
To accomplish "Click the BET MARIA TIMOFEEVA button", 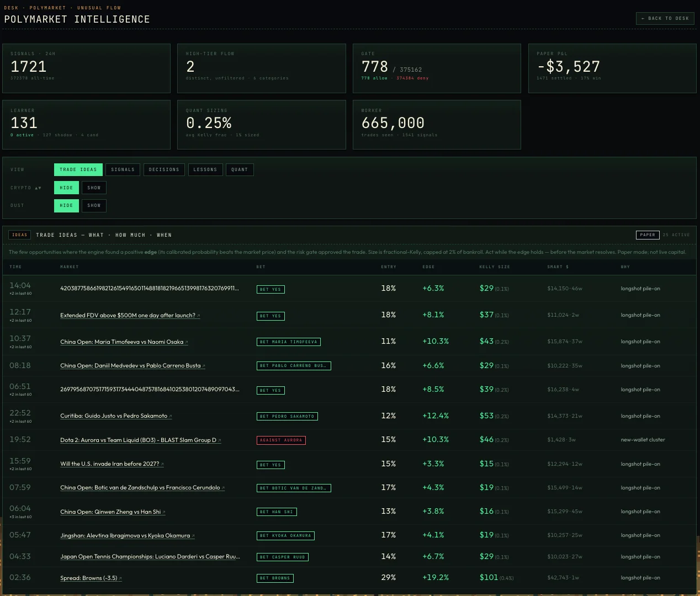I will pyautogui.click(x=289, y=342).
